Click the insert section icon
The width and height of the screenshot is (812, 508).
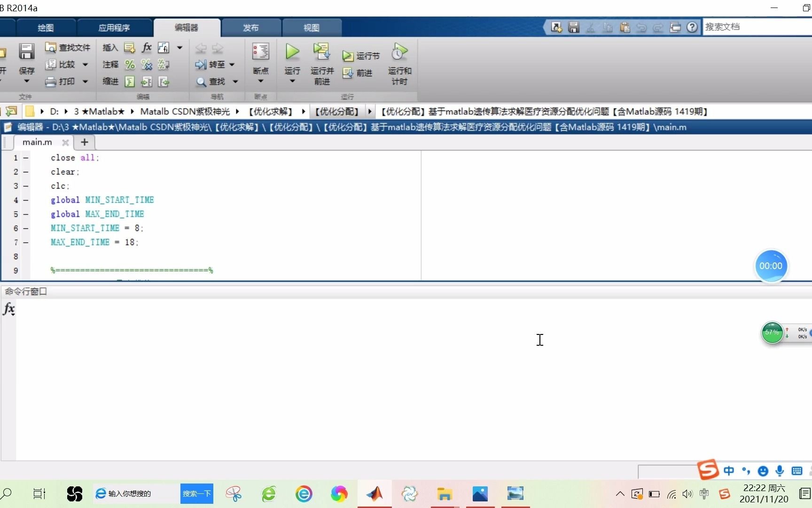130,48
